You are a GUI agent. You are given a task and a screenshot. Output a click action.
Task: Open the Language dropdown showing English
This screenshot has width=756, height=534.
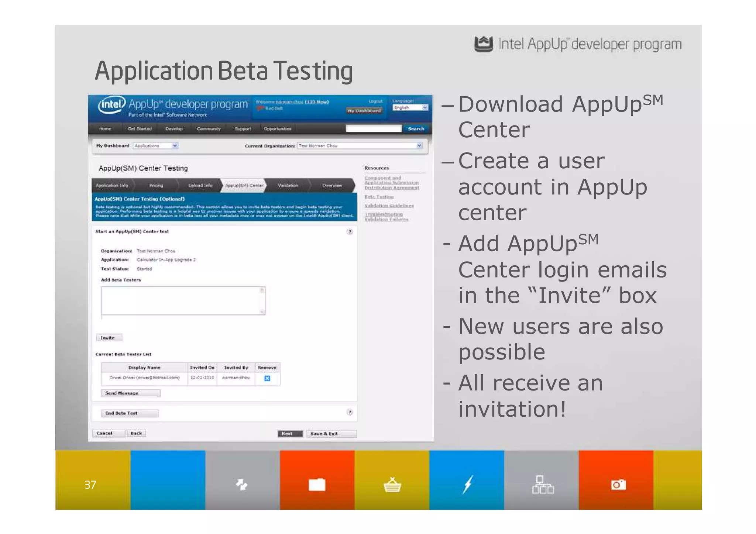[x=410, y=107]
